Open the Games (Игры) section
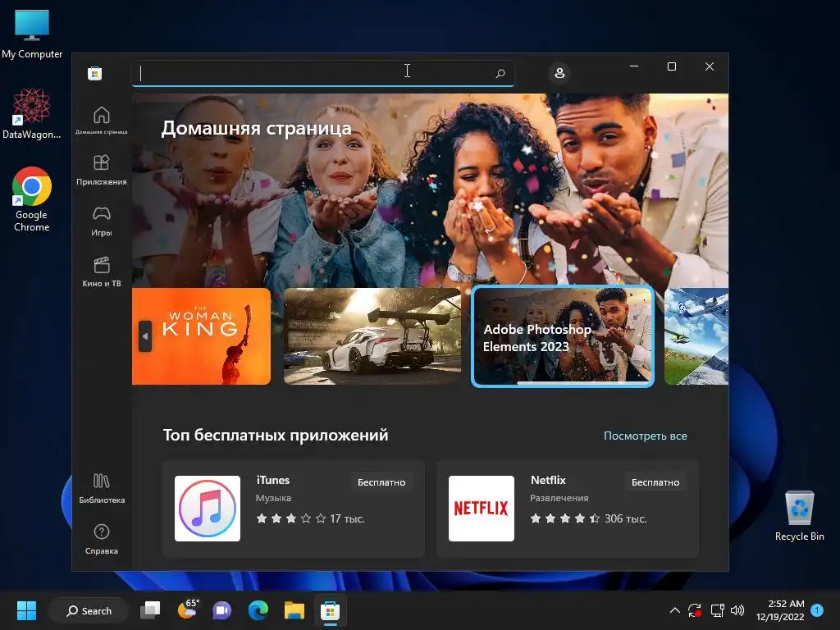Screen dimensions: 840x630 click(101, 221)
